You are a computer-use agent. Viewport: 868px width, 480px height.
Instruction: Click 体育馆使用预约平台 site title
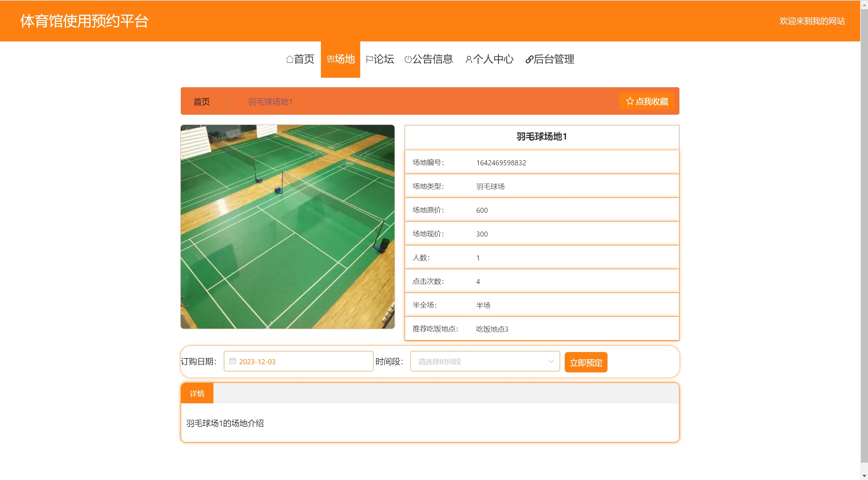84,21
